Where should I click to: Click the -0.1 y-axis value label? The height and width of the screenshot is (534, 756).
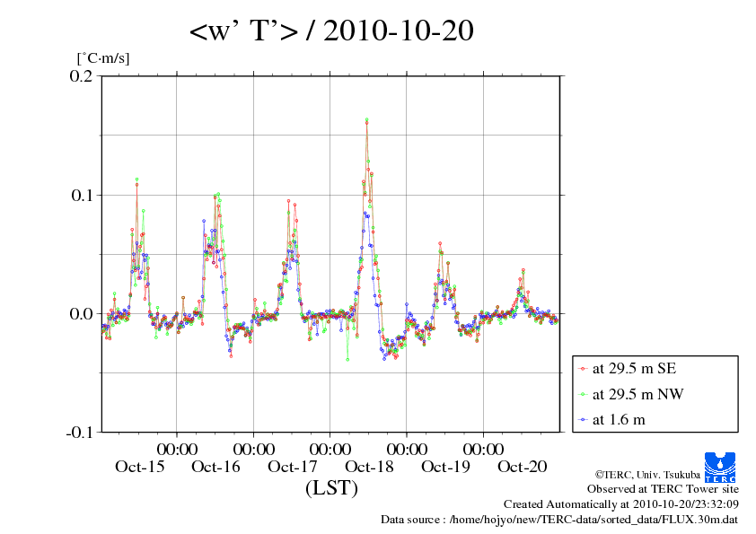pyautogui.click(x=79, y=433)
